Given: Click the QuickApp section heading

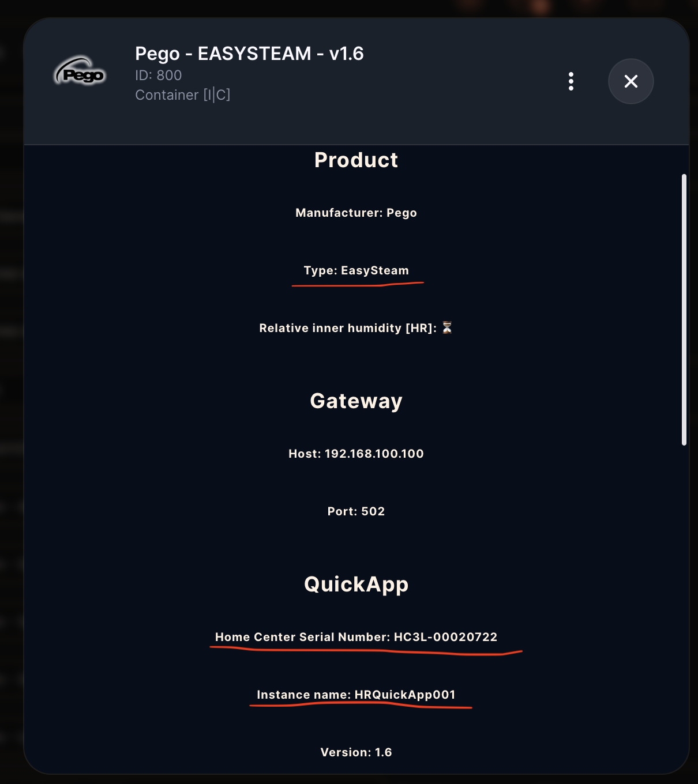Looking at the screenshot, I should coord(356,584).
